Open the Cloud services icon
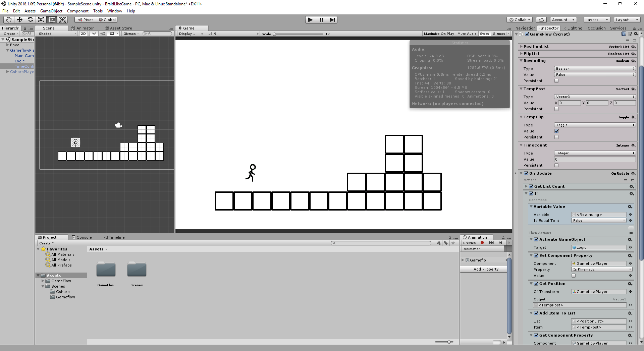Image resolution: width=644 pixels, height=351 pixels. (x=541, y=20)
